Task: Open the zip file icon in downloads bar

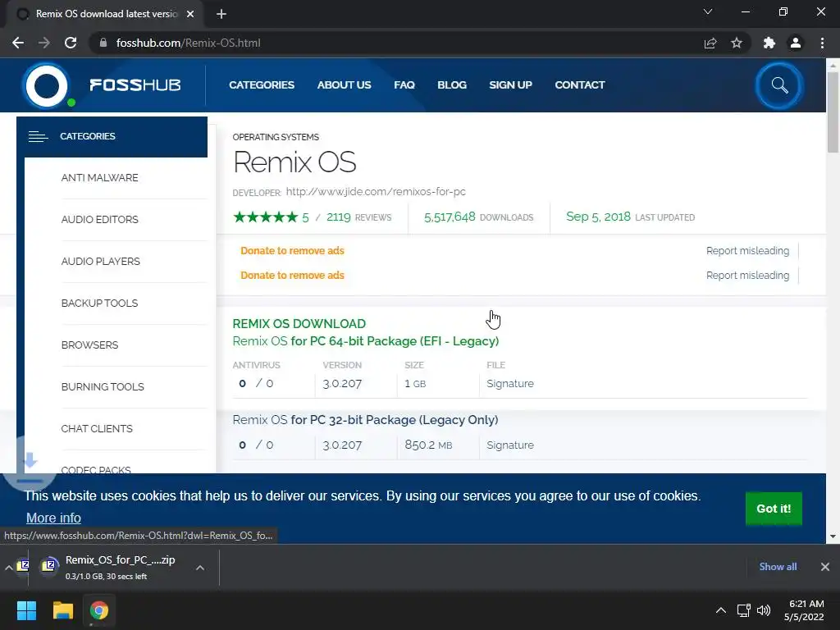Action: point(48,566)
